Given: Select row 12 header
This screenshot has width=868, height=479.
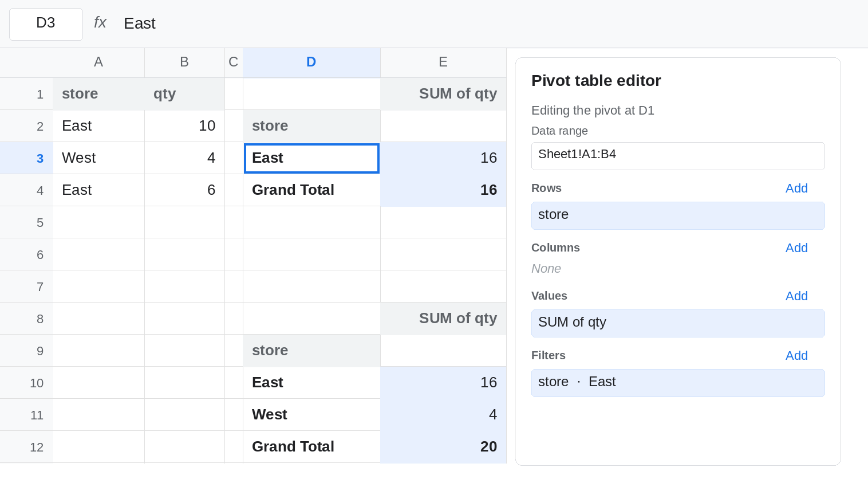Looking at the screenshot, I should (x=26, y=447).
